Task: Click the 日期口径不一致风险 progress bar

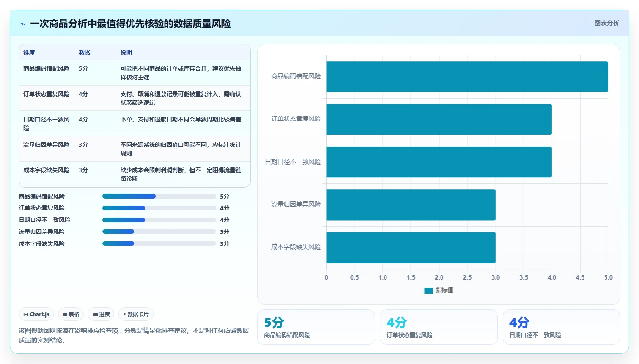Action: 159,220
